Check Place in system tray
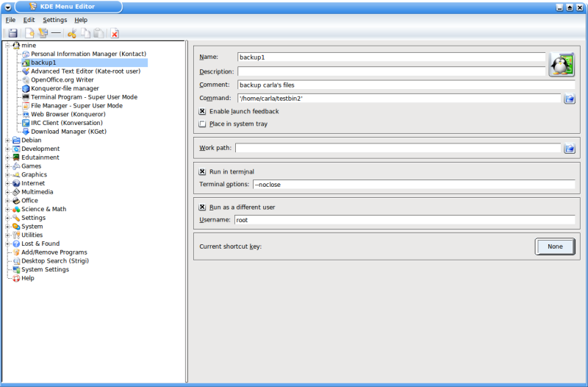 point(203,124)
